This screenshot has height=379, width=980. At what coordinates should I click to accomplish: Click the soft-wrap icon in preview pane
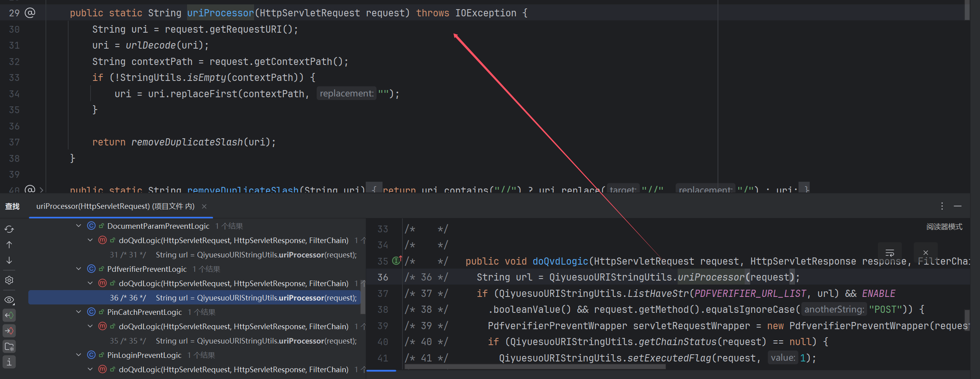click(889, 253)
